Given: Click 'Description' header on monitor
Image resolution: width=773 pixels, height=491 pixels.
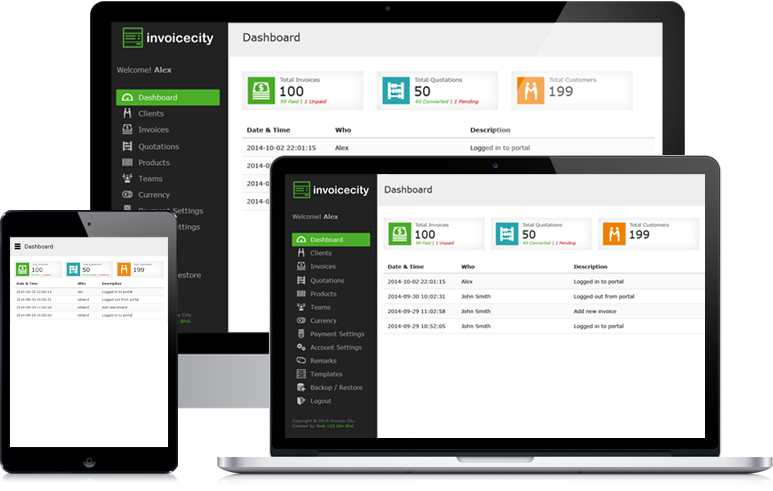Looking at the screenshot, I should click(x=491, y=130).
